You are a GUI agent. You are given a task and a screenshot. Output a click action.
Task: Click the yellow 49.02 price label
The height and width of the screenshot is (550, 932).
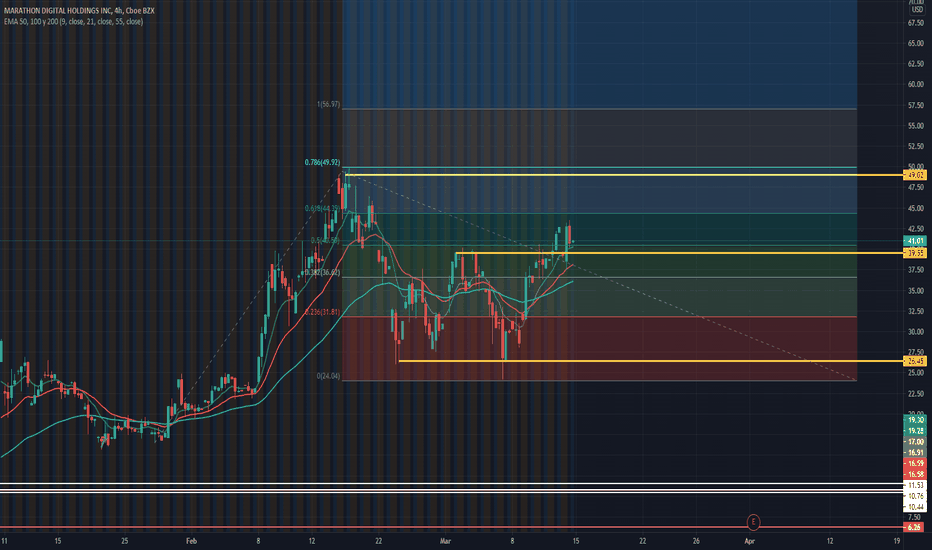[914, 175]
